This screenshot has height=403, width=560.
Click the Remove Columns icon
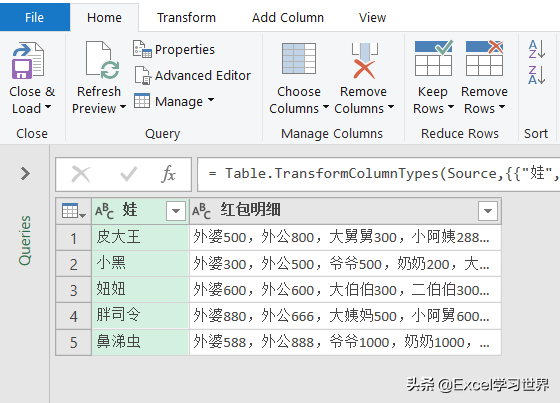[x=364, y=60]
